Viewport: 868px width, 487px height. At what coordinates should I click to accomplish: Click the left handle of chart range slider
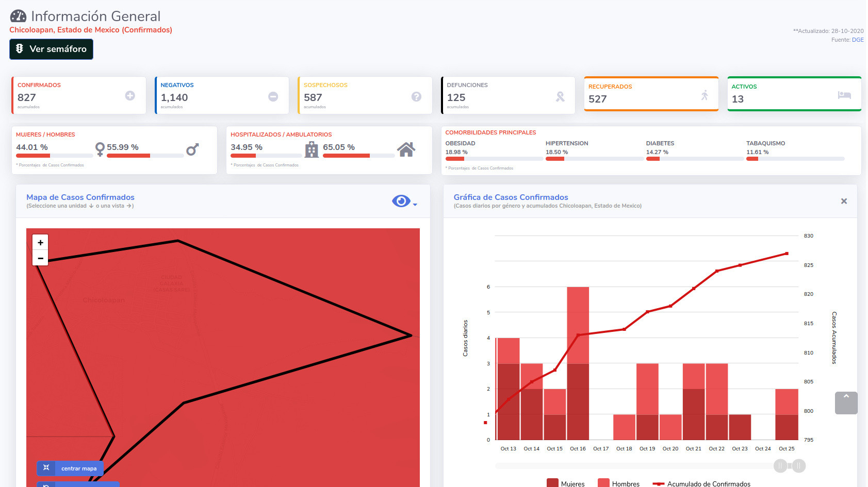tap(780, 466)
